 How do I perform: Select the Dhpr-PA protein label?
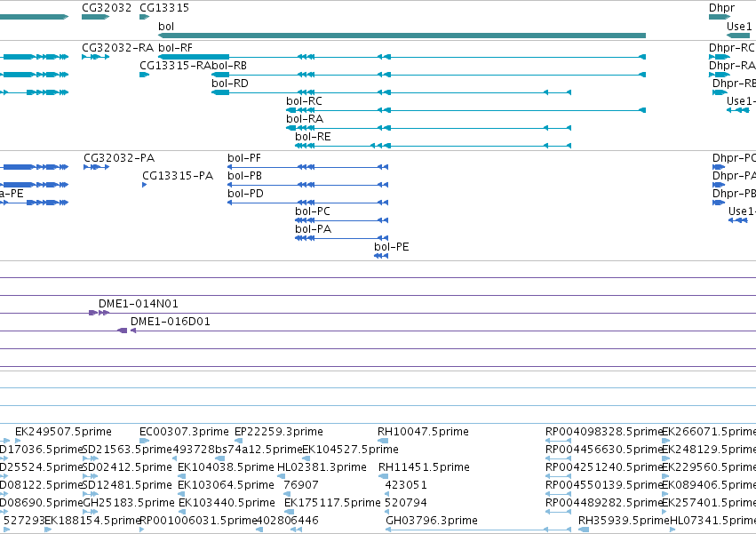click(x=734, y=176)
